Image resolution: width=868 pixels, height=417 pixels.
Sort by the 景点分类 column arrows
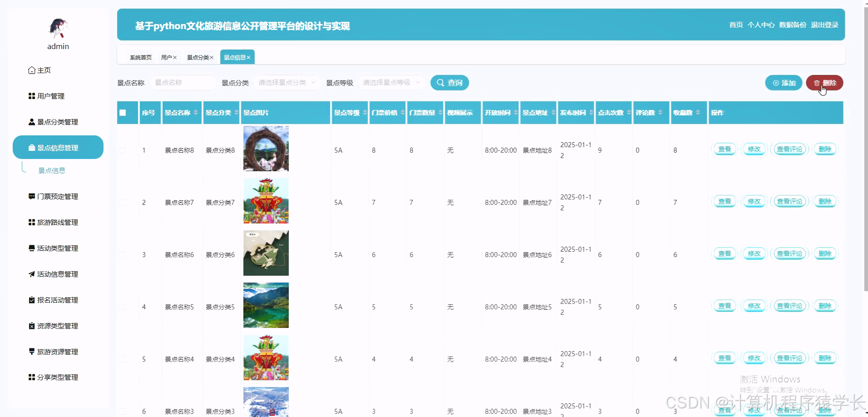pos(237,112)
